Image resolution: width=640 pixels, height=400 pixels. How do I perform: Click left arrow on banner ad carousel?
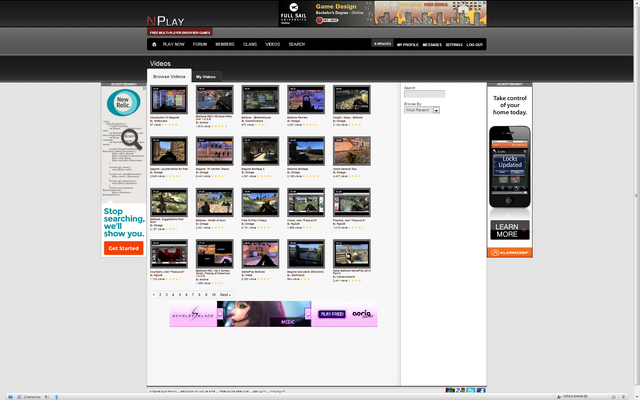(x=220, y=313)
